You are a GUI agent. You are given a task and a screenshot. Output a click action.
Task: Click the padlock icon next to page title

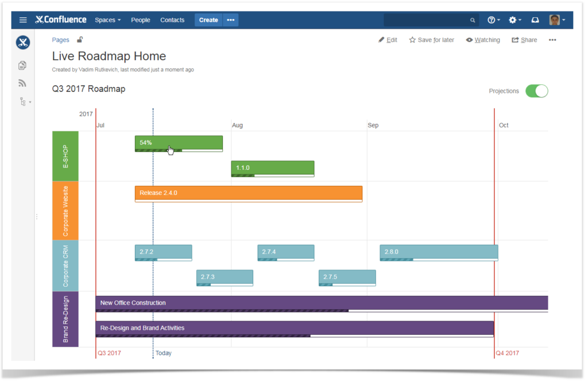[x=79, y=39]
